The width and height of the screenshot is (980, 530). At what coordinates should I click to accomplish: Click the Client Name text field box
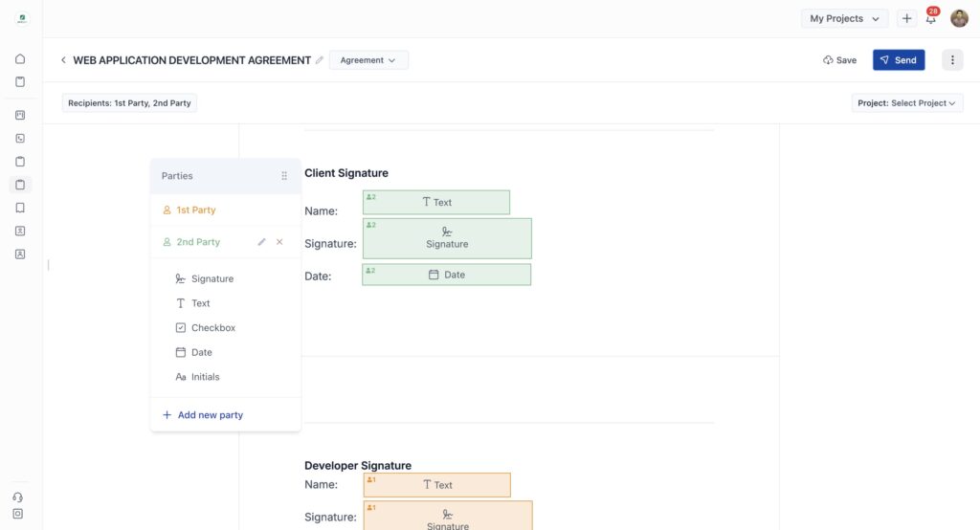pyautogui.click(x=436, y=203)
